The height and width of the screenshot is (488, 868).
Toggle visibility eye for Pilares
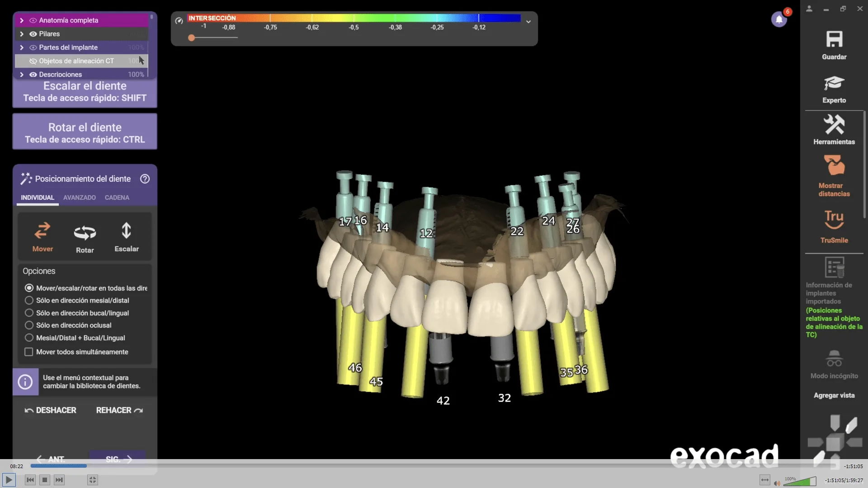33,34
